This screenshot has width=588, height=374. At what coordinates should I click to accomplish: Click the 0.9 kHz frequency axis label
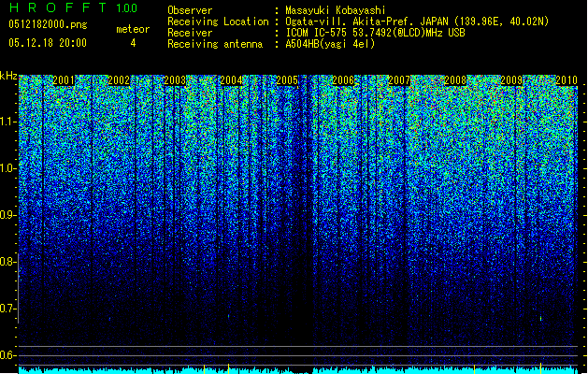coord(8,215)
